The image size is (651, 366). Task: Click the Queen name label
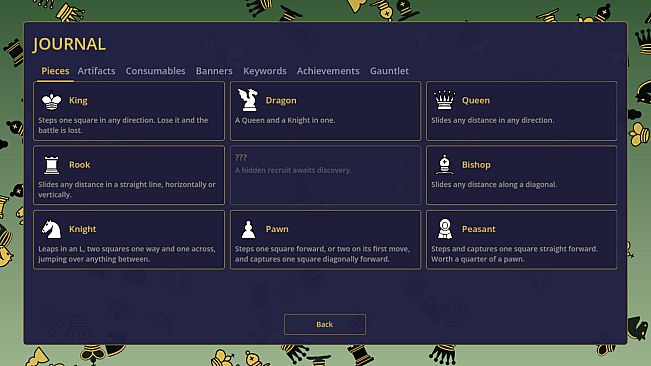coord(476,100)
